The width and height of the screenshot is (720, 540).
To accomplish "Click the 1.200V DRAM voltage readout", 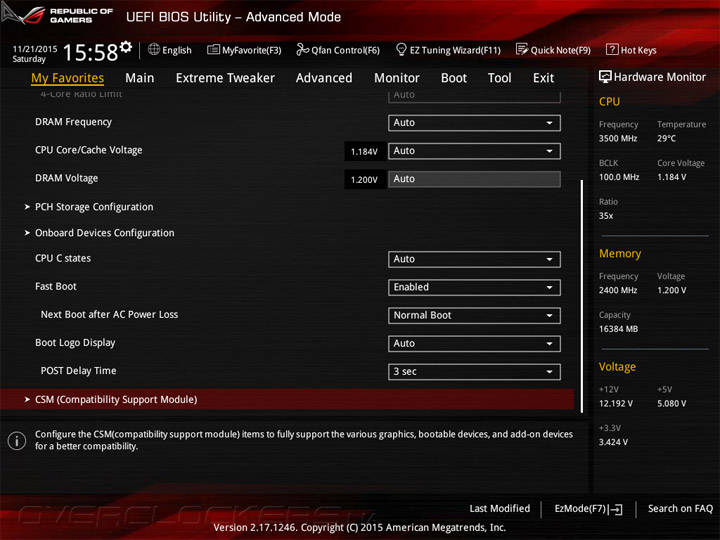I will click(x=365, y=180).
